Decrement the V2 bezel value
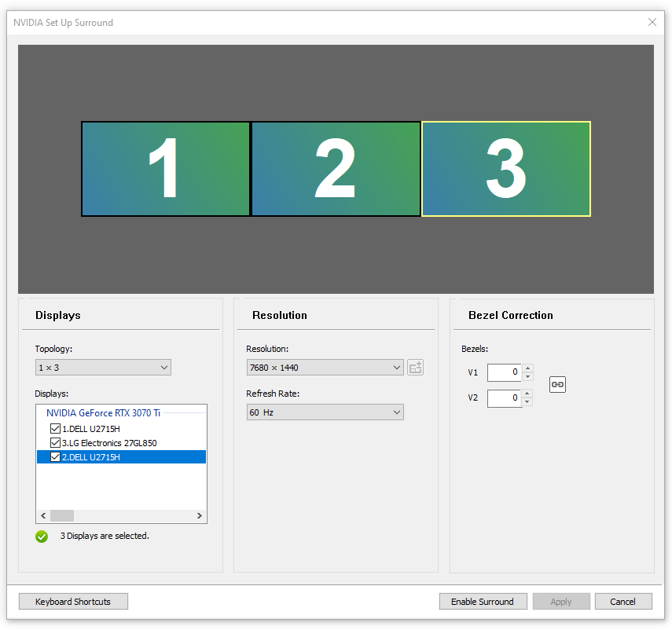 point(527,402)
